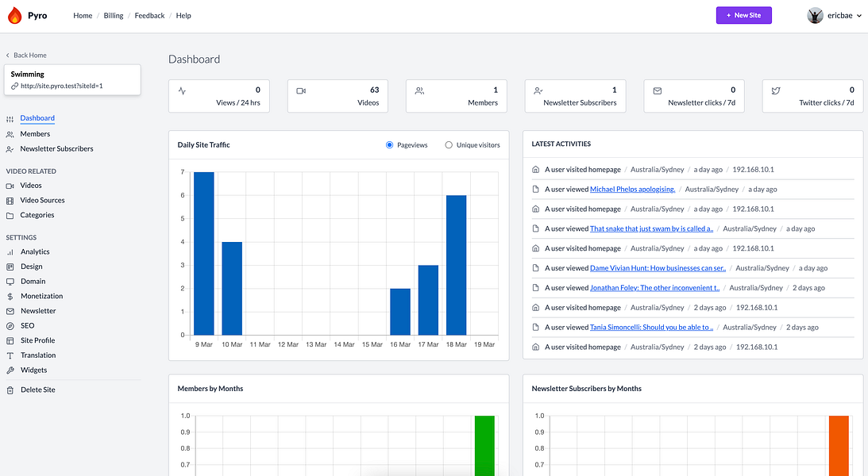
Task: Click the video camera icon in Videos card
Action: 301,90
